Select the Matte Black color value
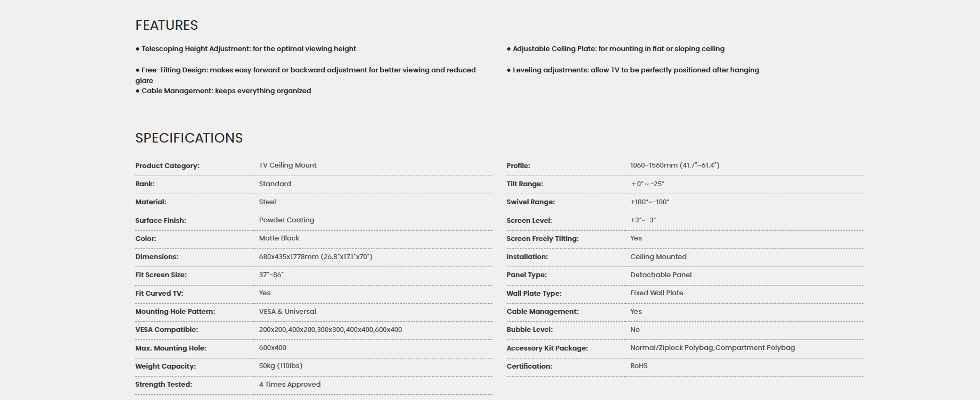The height and width of the screenshot is (400, 980). [x=279, y=238]
